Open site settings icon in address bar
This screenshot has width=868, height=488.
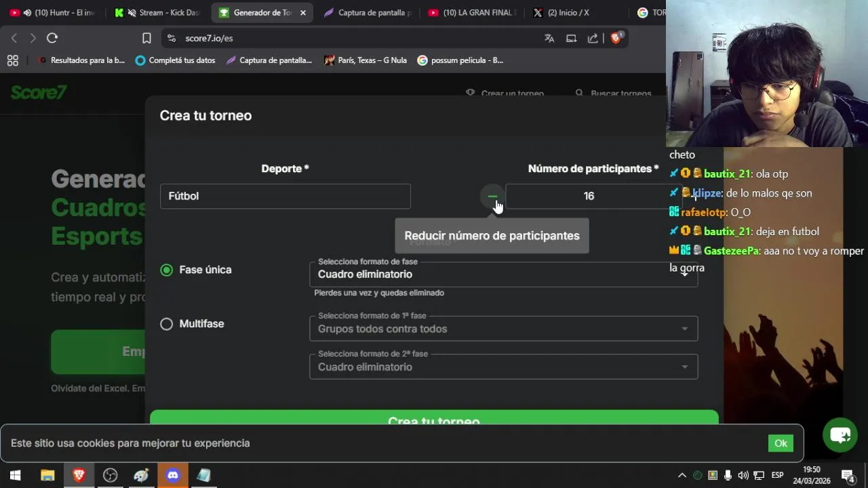click(172, 39)
